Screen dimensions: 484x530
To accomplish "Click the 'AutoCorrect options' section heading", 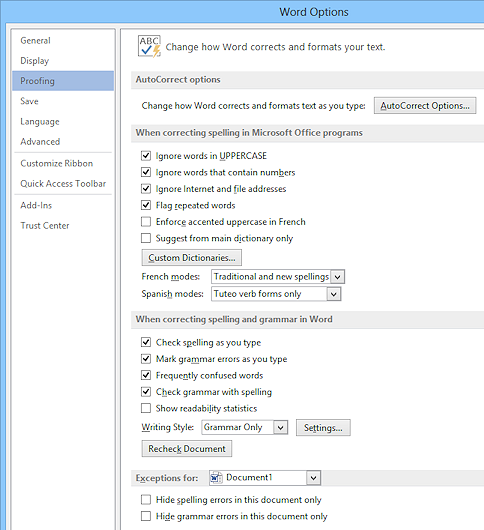I will [178, 80].
